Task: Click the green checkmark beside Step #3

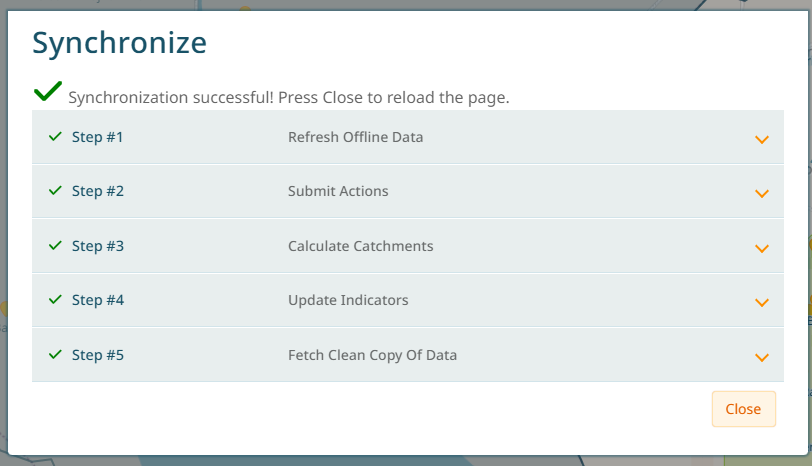Action: 55,245
